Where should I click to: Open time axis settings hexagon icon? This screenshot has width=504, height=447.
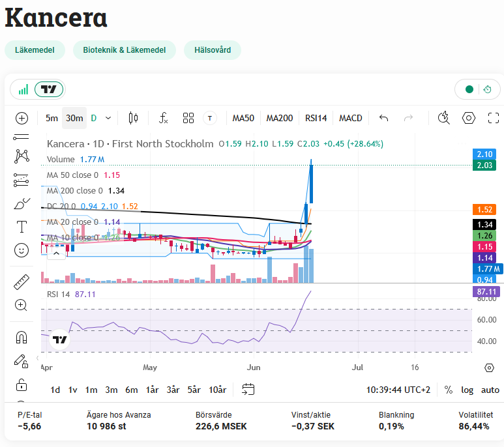[x=489, y=368]
